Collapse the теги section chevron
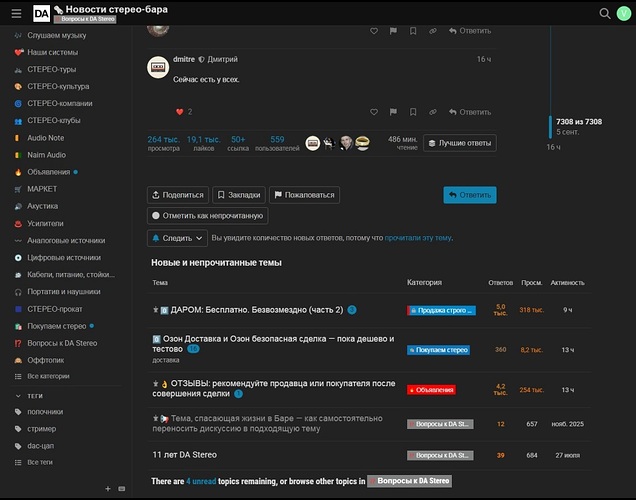The width and height of the screenshot is (636, 500). pos(18,396)
